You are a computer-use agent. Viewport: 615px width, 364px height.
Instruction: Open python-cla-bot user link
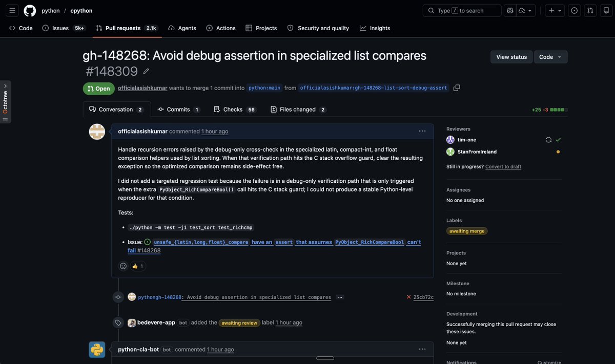138,350
